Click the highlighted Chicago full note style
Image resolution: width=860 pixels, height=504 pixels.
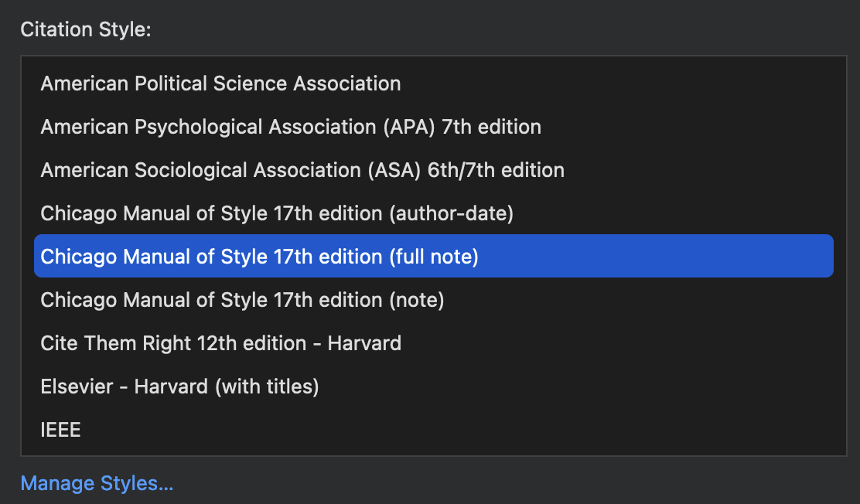260,257
